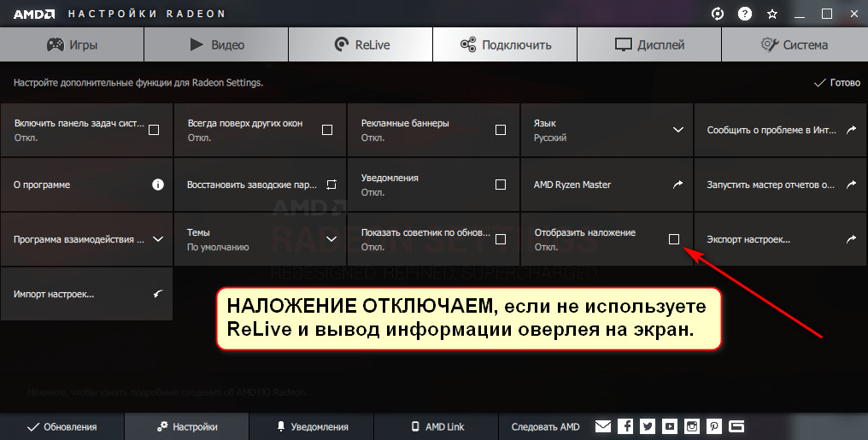868x440 pixels.
Task: Open AMD Twitter icon
Action: 648,426
